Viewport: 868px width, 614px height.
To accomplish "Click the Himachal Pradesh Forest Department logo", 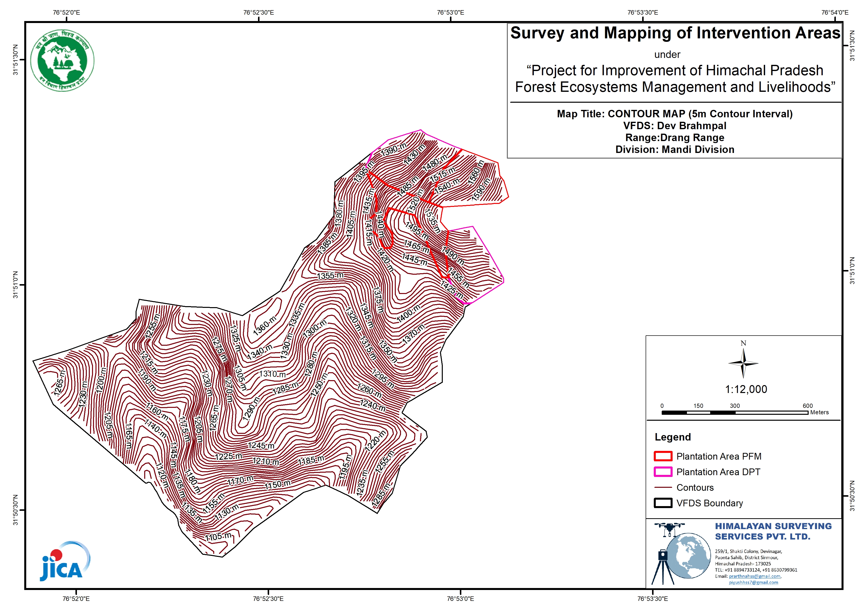I will [x=62, y=61].
